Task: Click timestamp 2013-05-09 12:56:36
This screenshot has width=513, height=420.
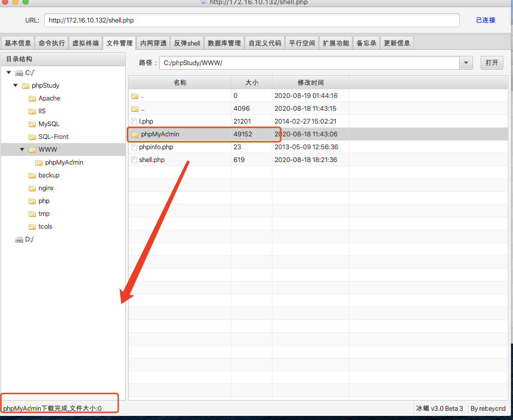Action: [306, 147]
